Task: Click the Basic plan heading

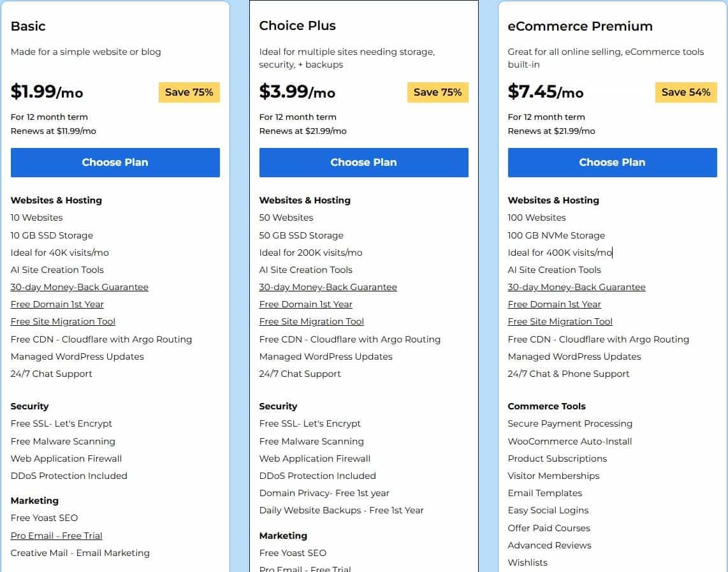Action: [28, 26]
